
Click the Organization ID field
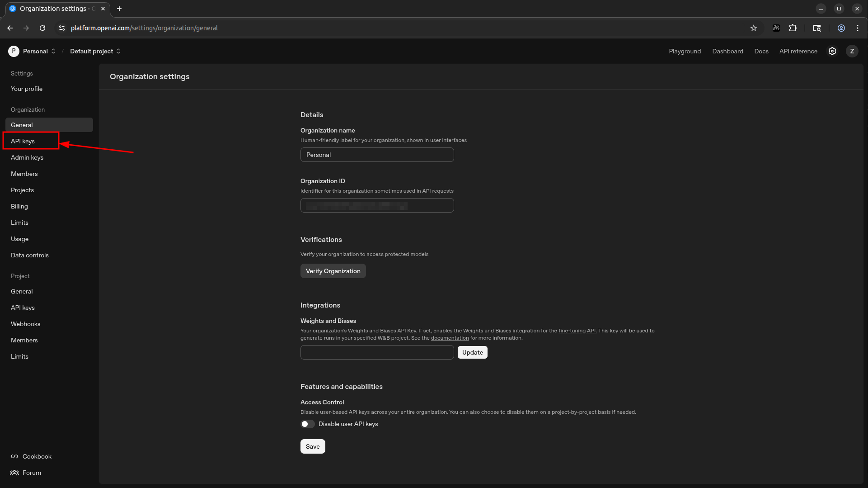(x=377, y=205)
